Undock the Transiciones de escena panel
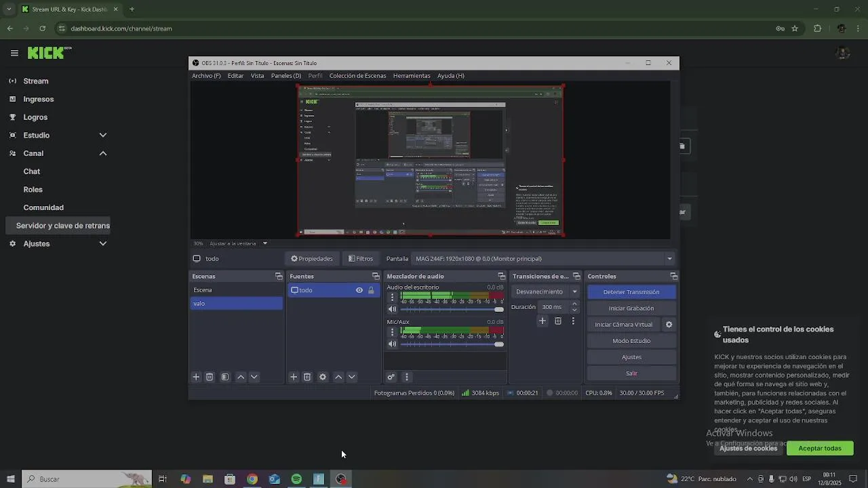This screenshot has height=488, width=868. click(x=577, y=277)
